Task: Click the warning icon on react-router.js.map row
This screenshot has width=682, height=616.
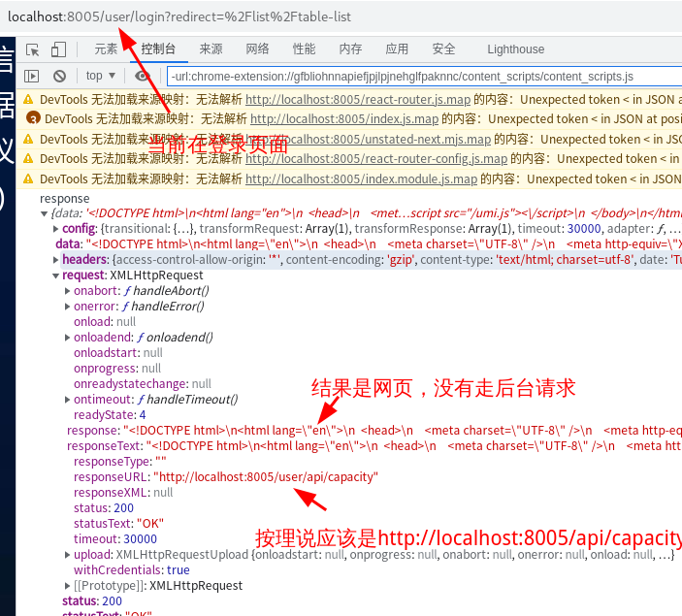Action: click(28, 99)
